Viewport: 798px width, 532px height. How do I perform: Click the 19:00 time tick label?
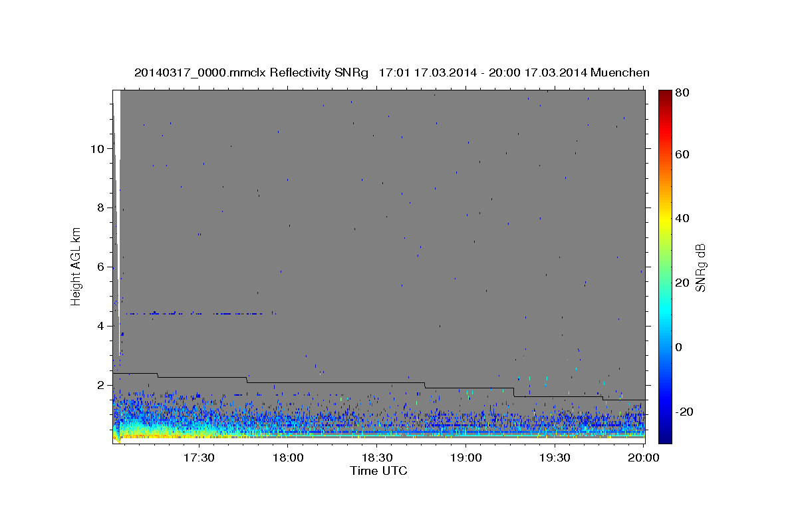coord(465,458)
